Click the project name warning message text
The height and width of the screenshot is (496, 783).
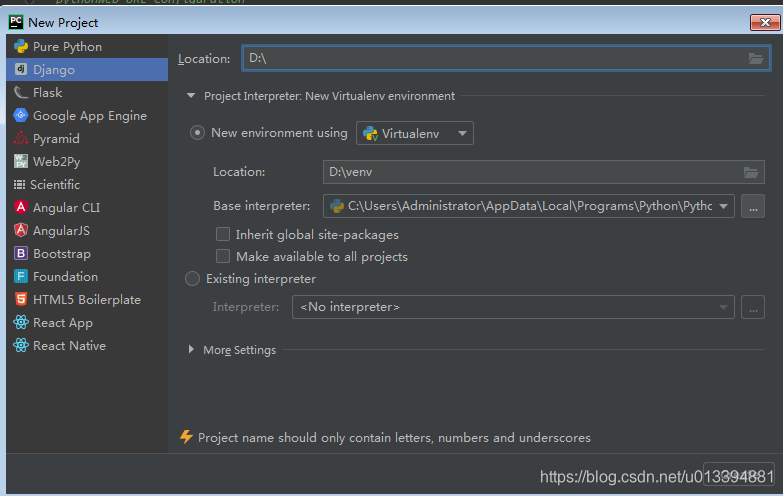point(394,438)
